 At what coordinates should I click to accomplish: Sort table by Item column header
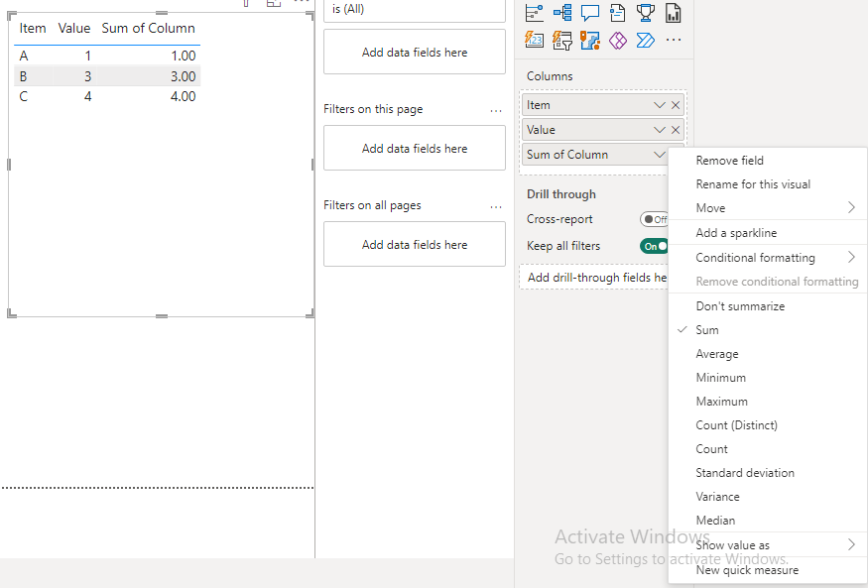(33, 28)
